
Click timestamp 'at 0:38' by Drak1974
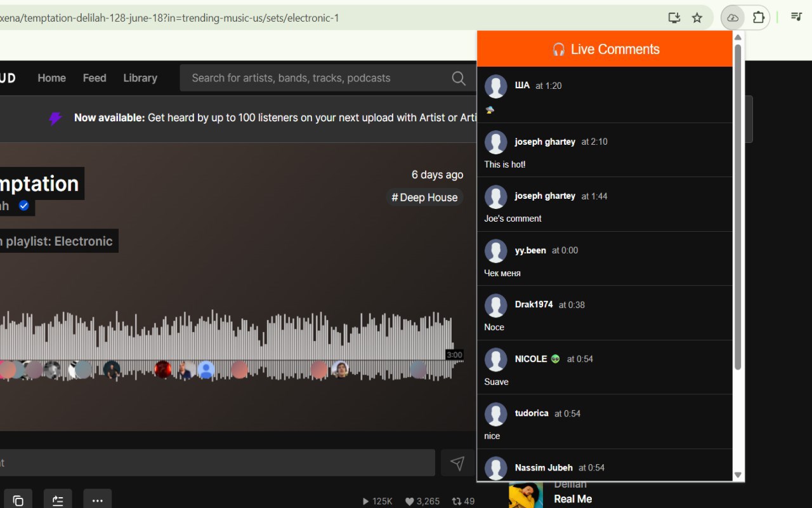pyautogui.click(x=572, y=305)
